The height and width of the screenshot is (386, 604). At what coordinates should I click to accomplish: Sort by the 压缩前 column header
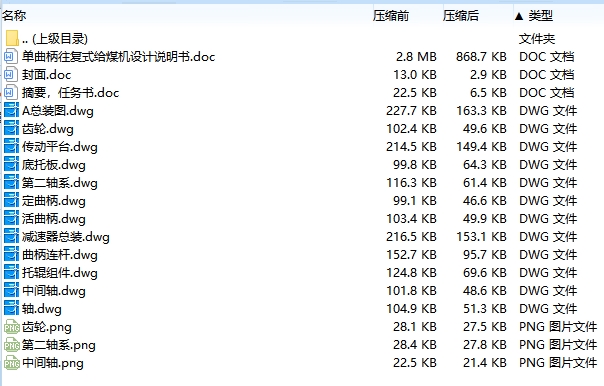pyautogui.click(x=391, y=16)
